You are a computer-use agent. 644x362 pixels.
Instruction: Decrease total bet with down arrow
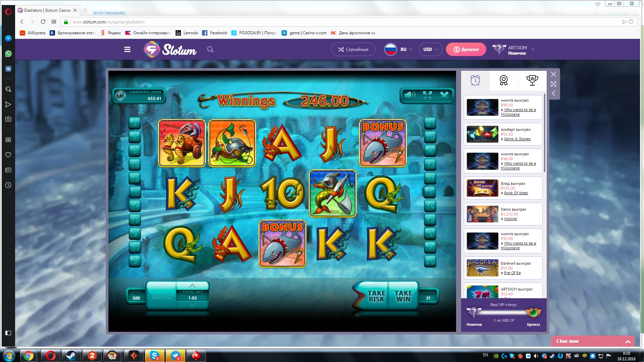click(192, 305)
